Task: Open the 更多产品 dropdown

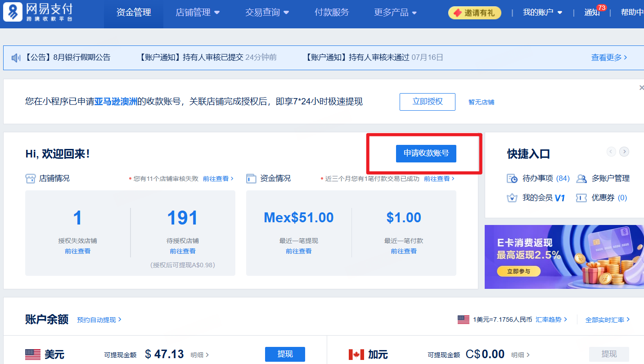Action: click(395, 13)
